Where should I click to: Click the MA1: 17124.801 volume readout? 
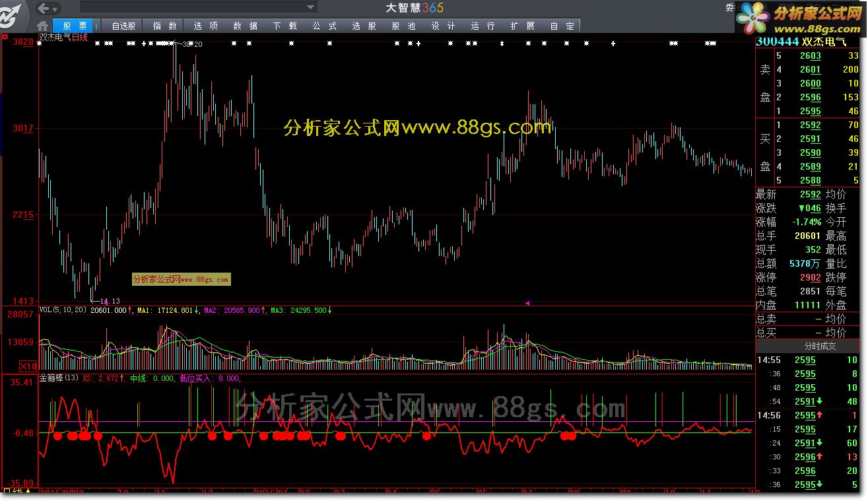pyautogui.click(x=168, y=310)
